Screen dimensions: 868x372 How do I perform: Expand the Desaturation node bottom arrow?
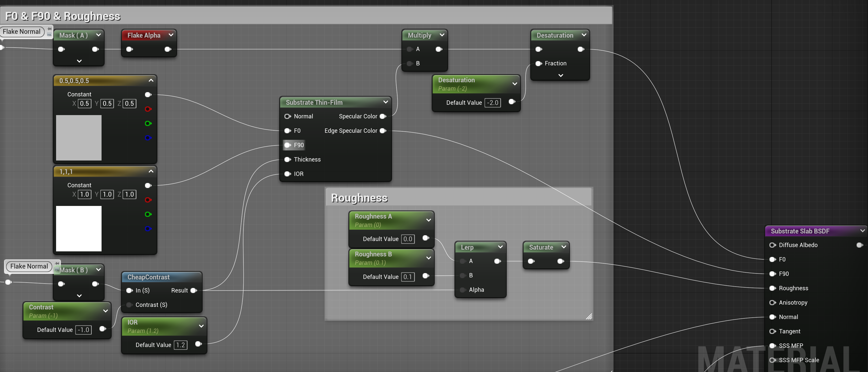pyautogui.click(x=561, y=75)
